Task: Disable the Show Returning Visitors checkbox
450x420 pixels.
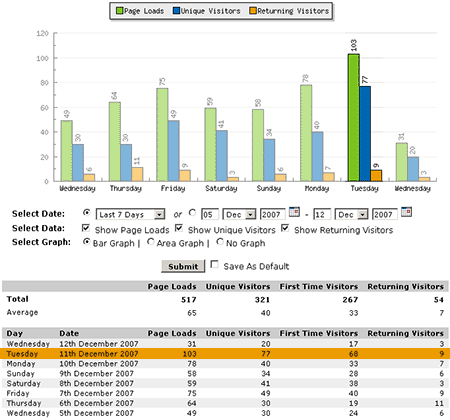Action: click(285, 228)
